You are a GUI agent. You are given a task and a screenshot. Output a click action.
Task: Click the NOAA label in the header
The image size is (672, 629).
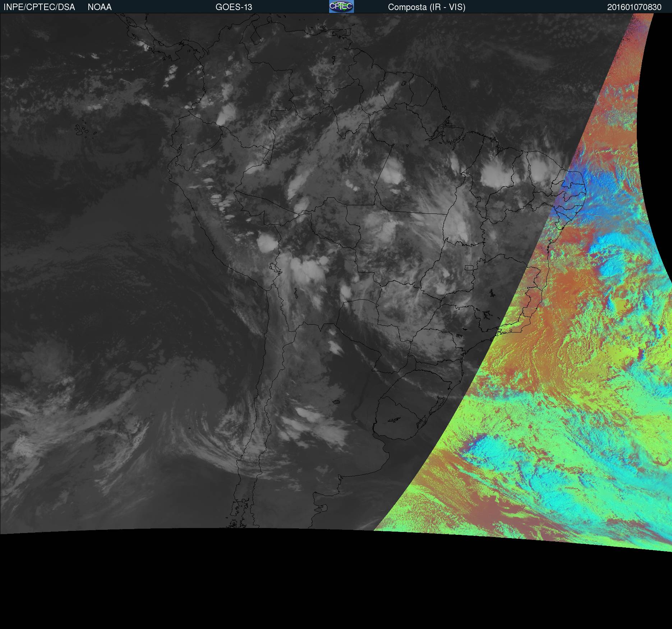point(100,7)
